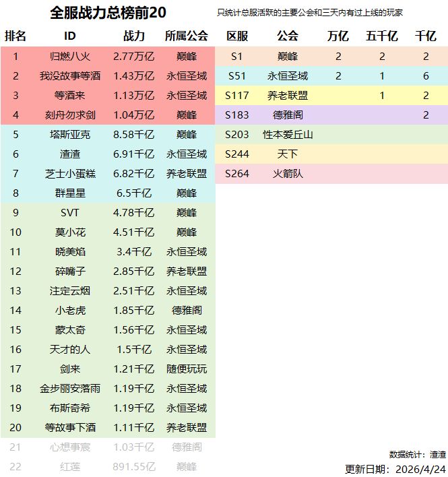Select power value 1.04万亿
This screenshot has height=477, width=448.
pos(134,115)
